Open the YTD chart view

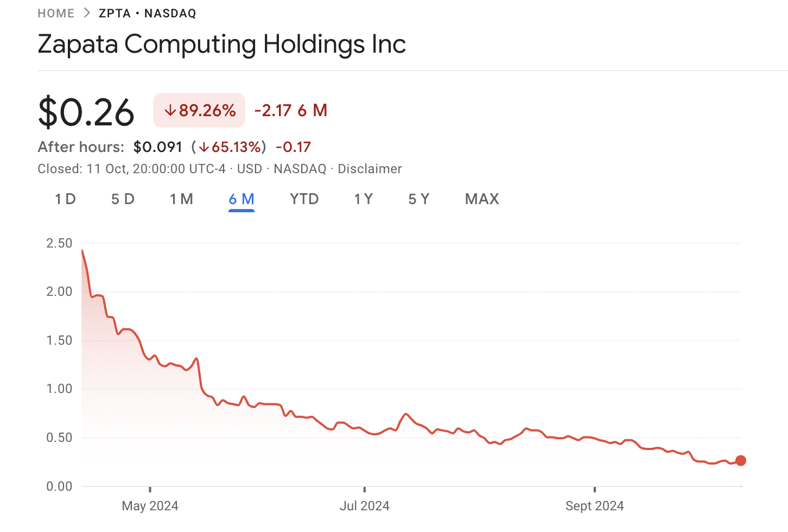point(304,199)
